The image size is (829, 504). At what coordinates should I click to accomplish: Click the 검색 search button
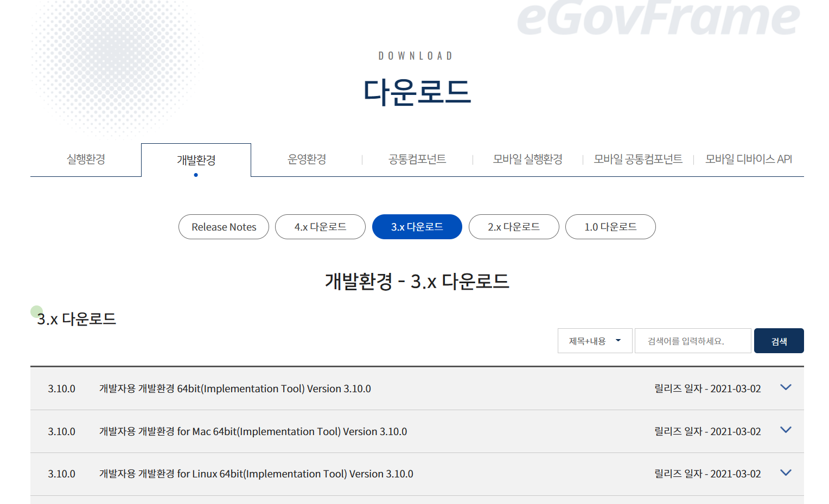[x=779, y=341]
